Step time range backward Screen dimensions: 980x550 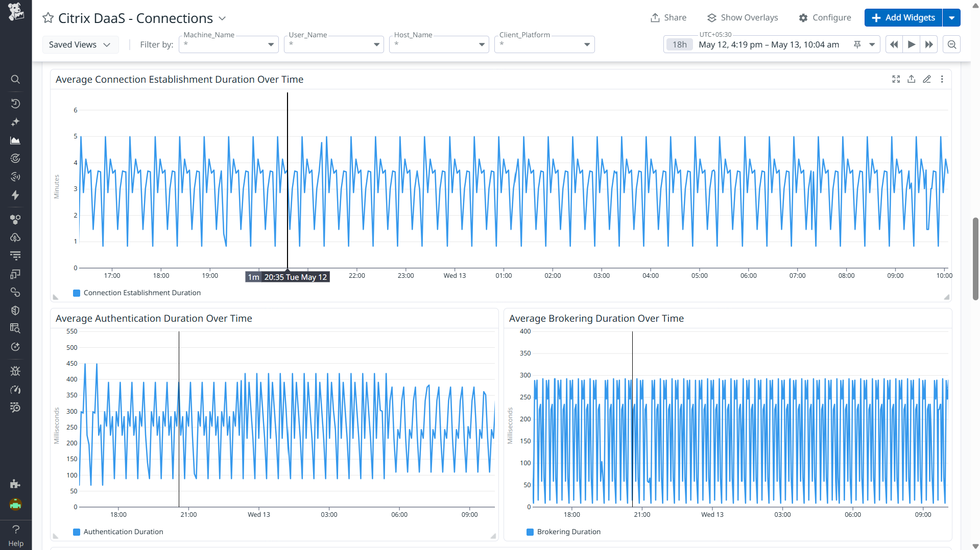pos(894,44)
